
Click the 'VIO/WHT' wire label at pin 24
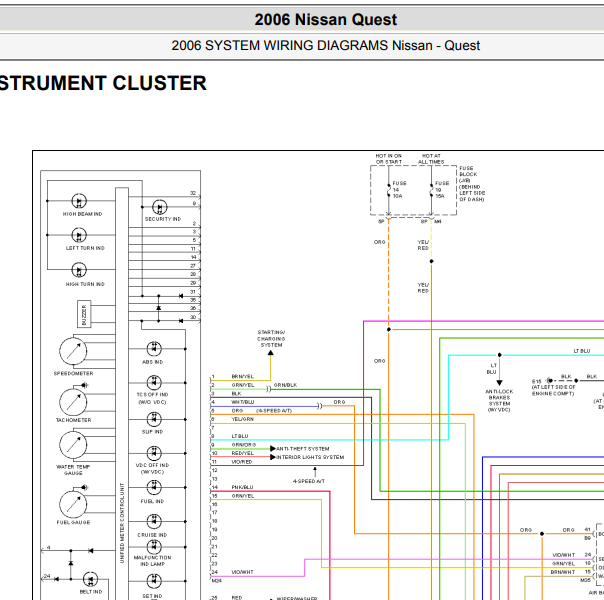[x=243, y=572]
